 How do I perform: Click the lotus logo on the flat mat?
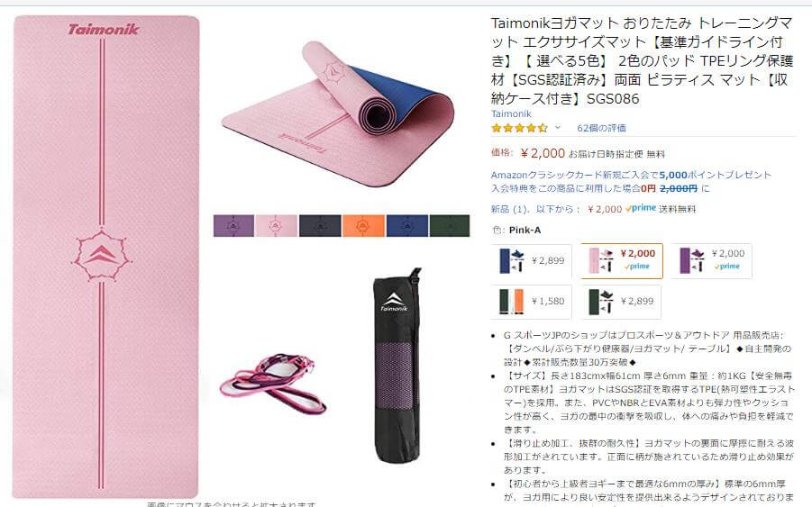(102, 255)
